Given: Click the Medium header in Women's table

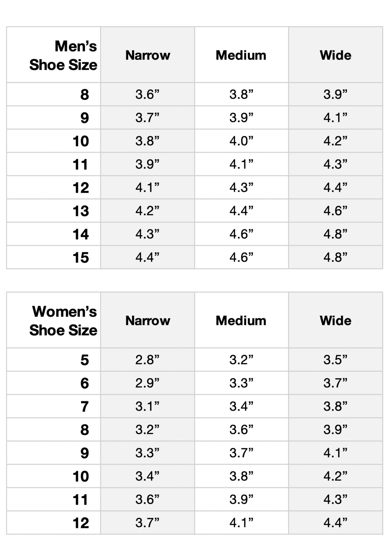Looking at the screenshot, I should click(241, 321).
